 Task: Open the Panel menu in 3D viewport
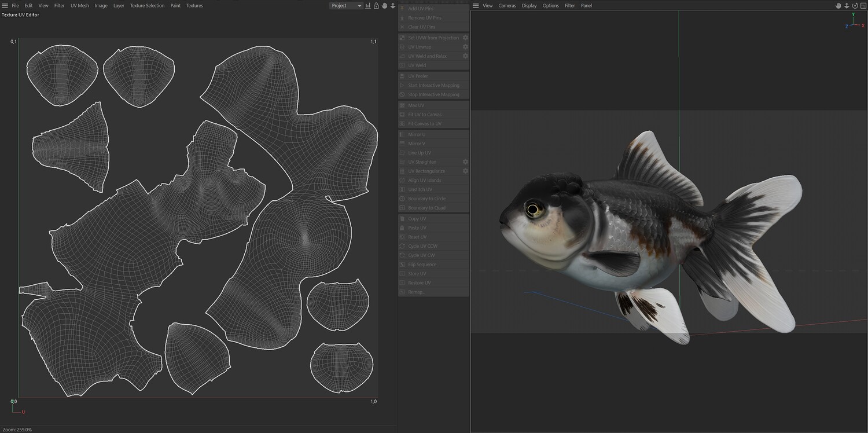(587, 6)
